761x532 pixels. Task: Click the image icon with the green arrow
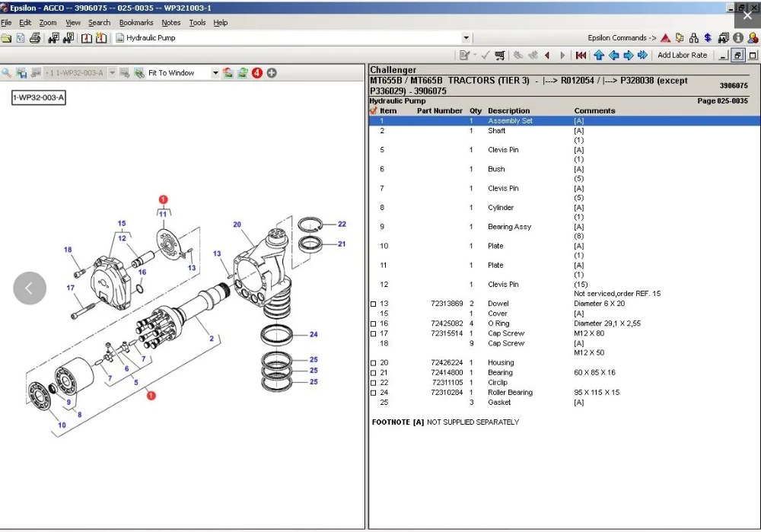coord(243,73)
